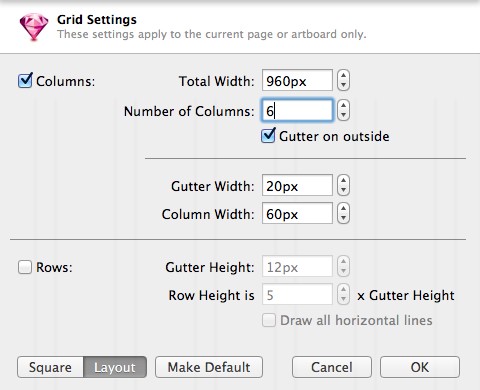Image resolution: width=480 pixels, height=390 pixels.
Task: Cancel the Grid Settings dialog
Action: [x=332, y=367]
